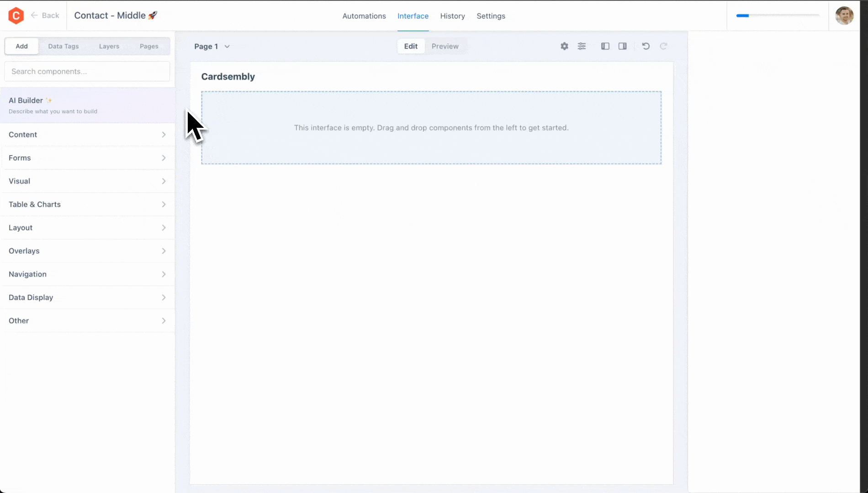
Task: Open the History tab
Action: pos(453,16)
